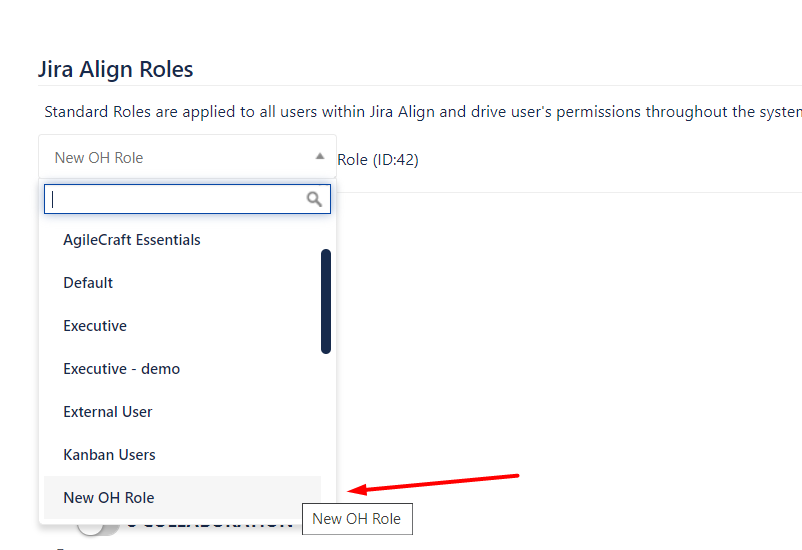Choose External User in the list
The width and height of the screenshot is (802, 550).
(108, 412)
